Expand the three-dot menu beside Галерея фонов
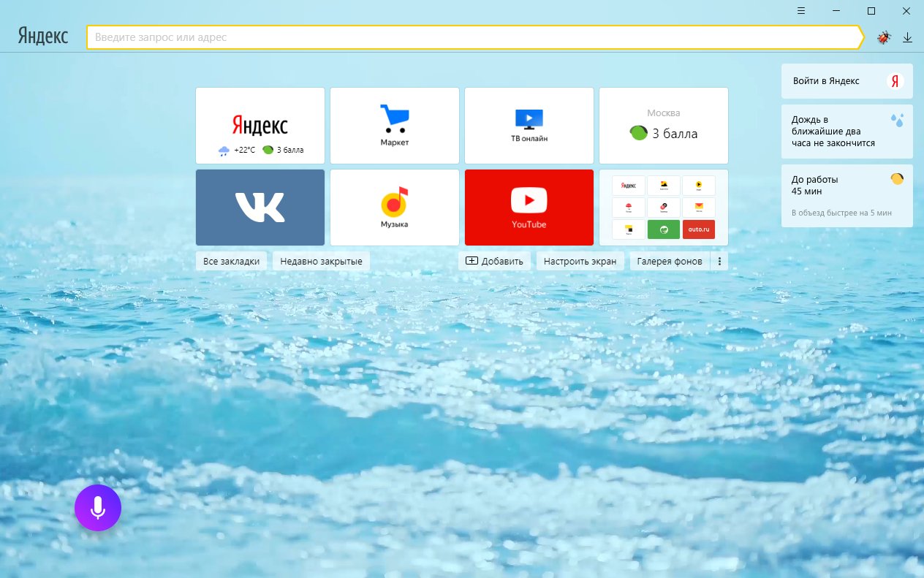 pyautogui.click(x=720, y=261)
